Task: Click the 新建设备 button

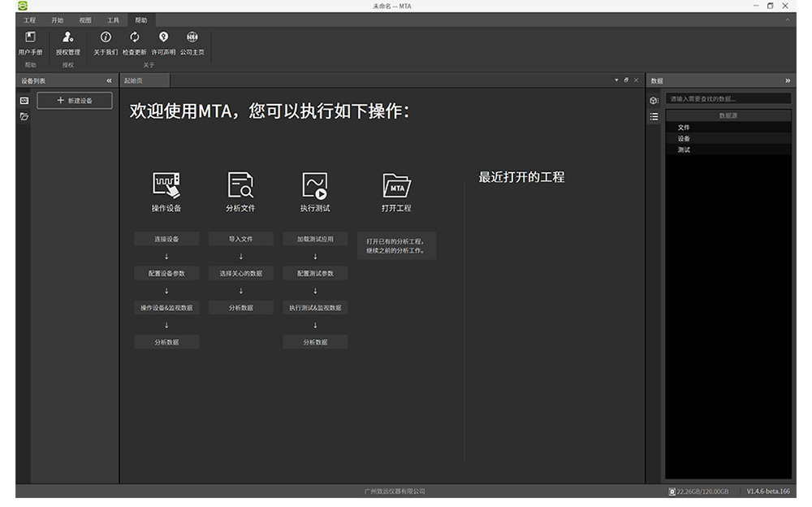Action: (x=75, y=100)
